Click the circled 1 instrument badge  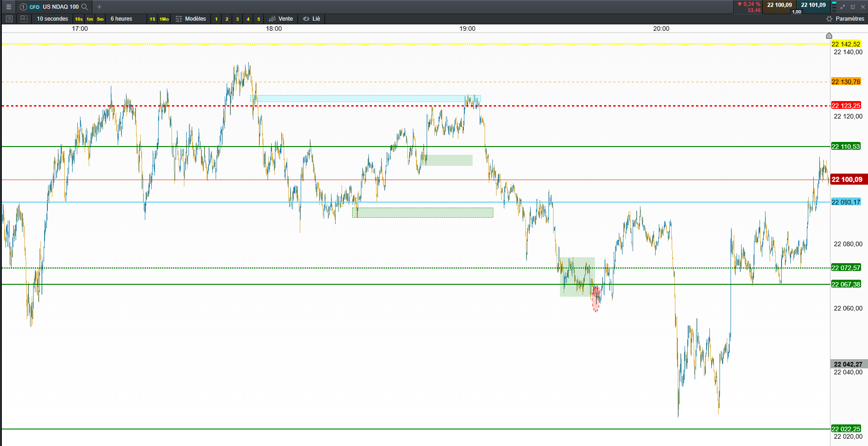click(23, 7)
